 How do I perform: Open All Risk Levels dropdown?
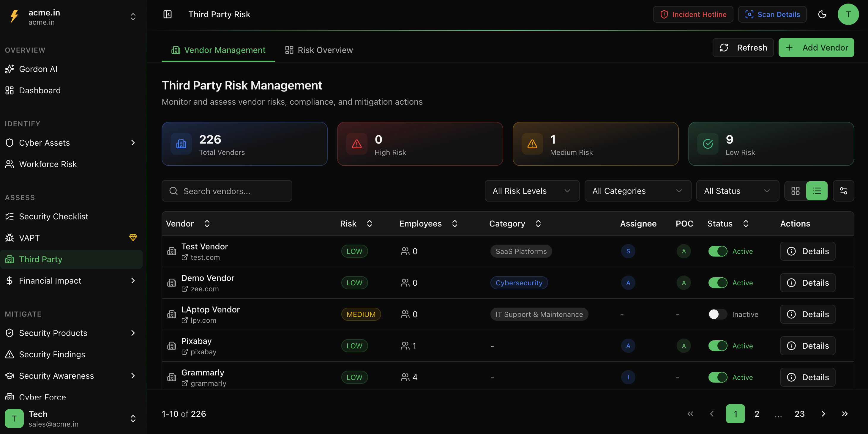[x=532, y=191]
